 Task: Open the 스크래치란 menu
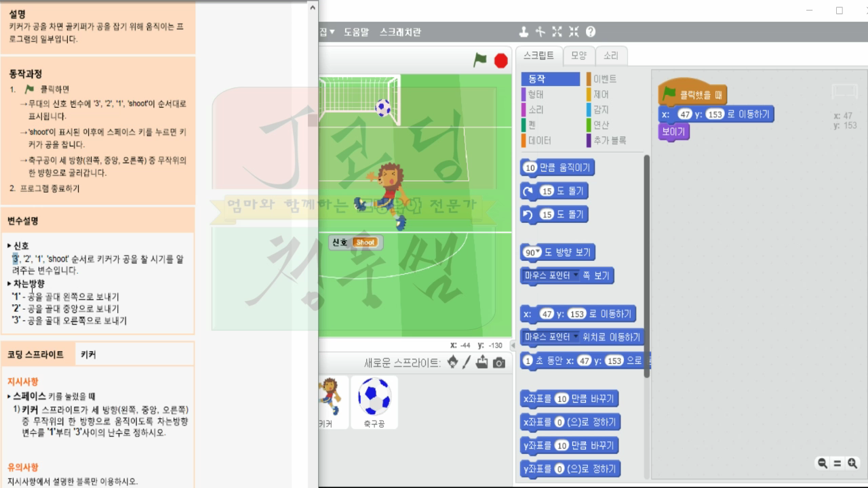(400, 32)
